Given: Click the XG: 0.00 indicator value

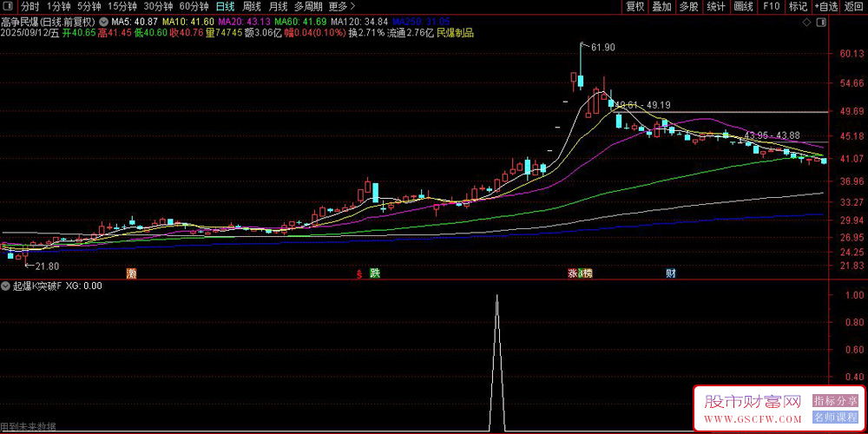Looking at the screenshot, I should 83,286.
